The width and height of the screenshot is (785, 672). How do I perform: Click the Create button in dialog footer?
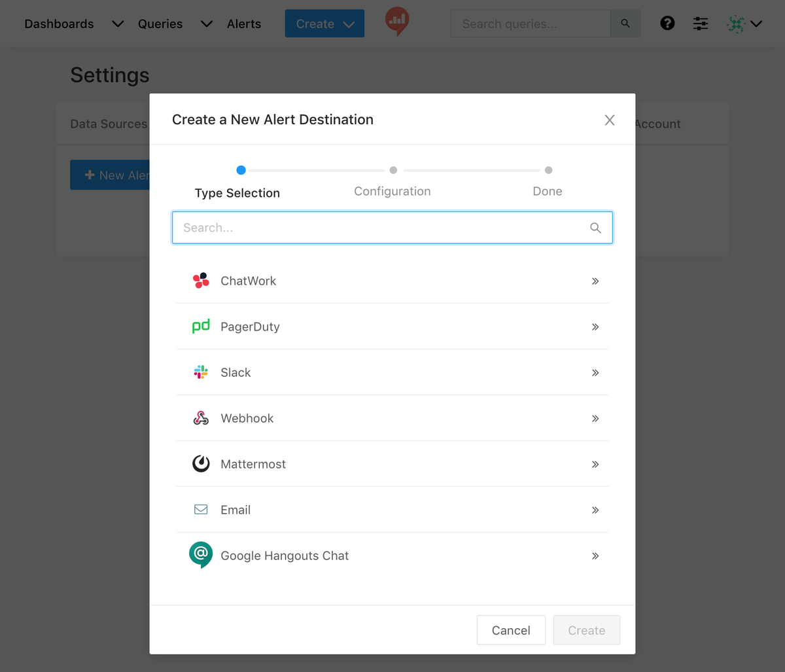click(587, 630)
